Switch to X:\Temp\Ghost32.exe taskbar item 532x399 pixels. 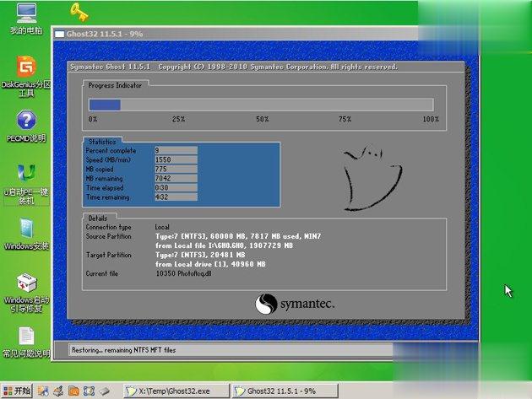(x=176, y=391)
